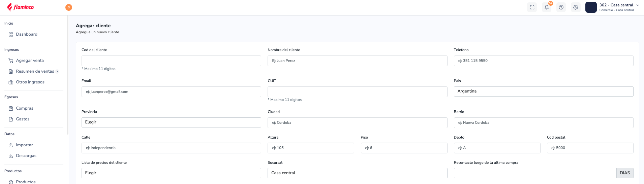Open the Pais dropdown showing Argentina
Image resolution: width=644 pixels, height=184 pixels.
[x=543, y=91]
